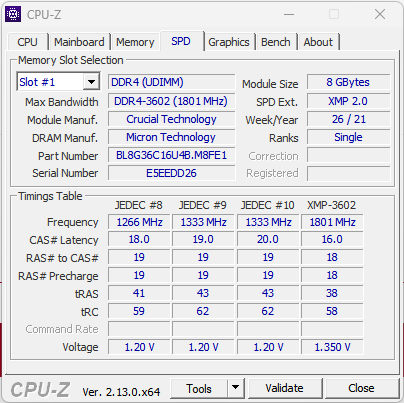
Task: Click the Ranks value Single
Action: click(x=348, y=137)
